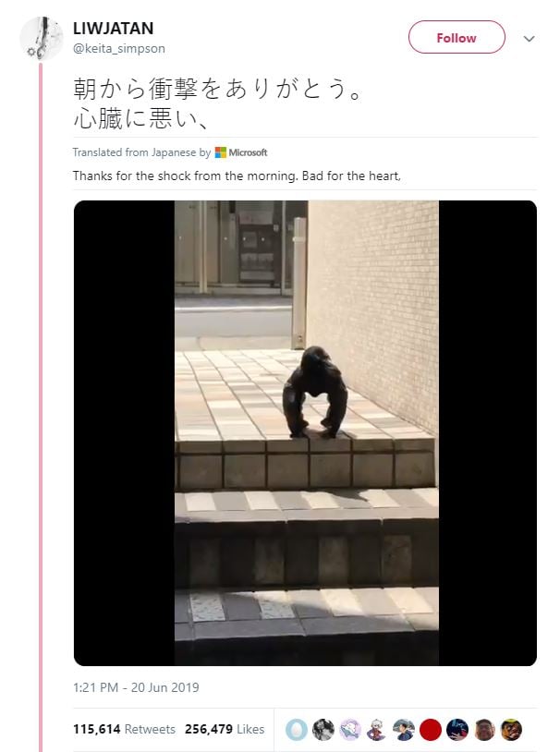This screenshot has width=560, height=752.
Task: Open the white-haired anime character avatar
Action: [x=377, y=730]
